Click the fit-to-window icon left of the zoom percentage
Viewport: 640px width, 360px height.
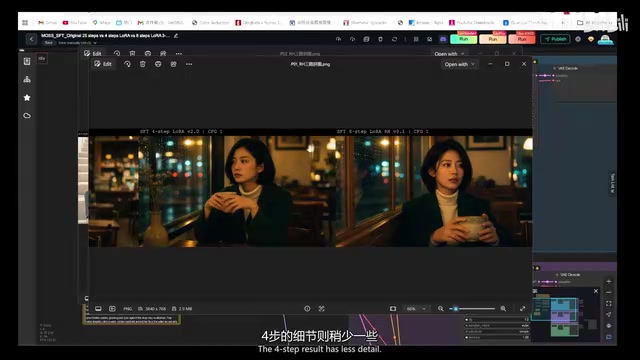(x=393, y=309)
